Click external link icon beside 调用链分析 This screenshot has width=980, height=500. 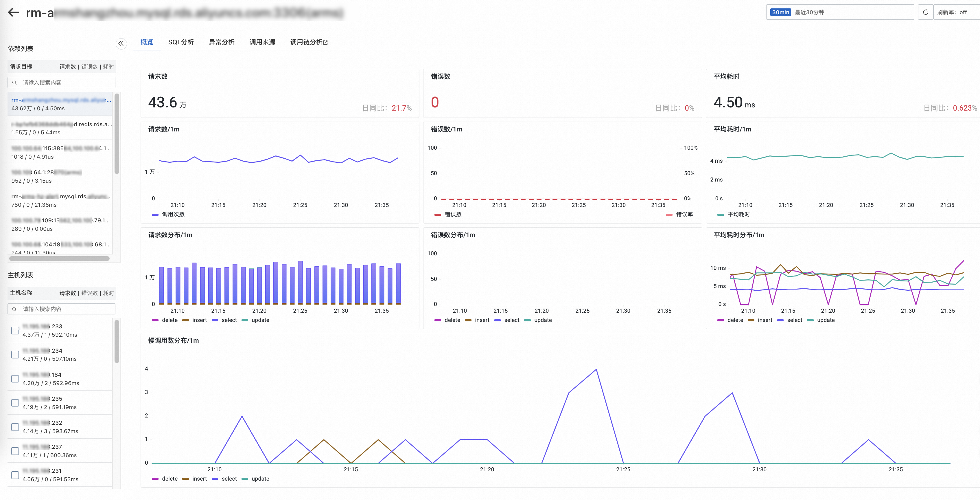coord(326,42)
